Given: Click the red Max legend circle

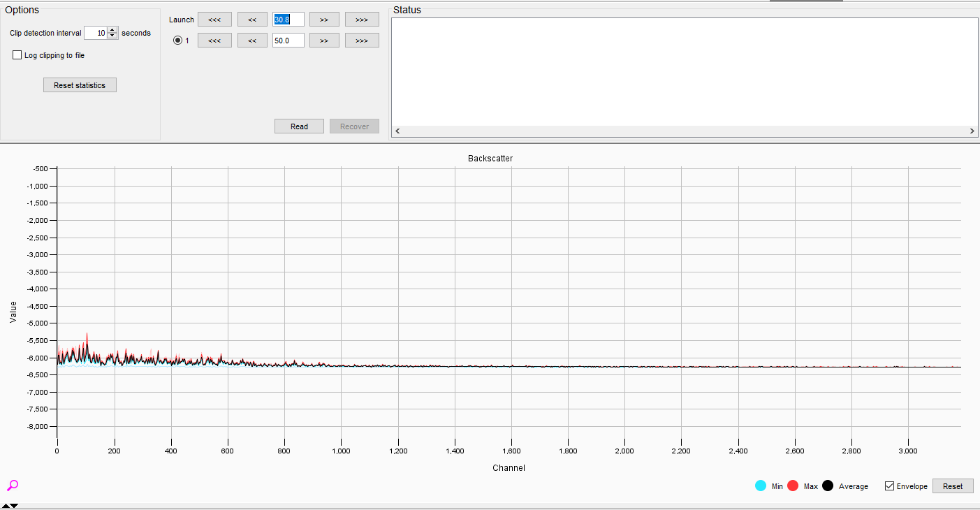Looking at the screenshot, I should click(793, 486).
